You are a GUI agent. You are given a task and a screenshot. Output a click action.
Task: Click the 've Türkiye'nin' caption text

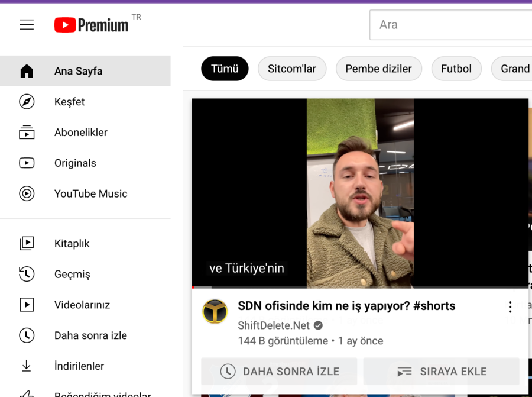(x=246, y=268)
